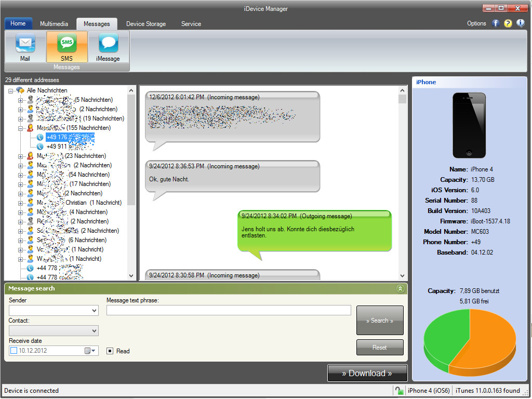
Task: Click the Search button
Action: [x=380, y=320]
